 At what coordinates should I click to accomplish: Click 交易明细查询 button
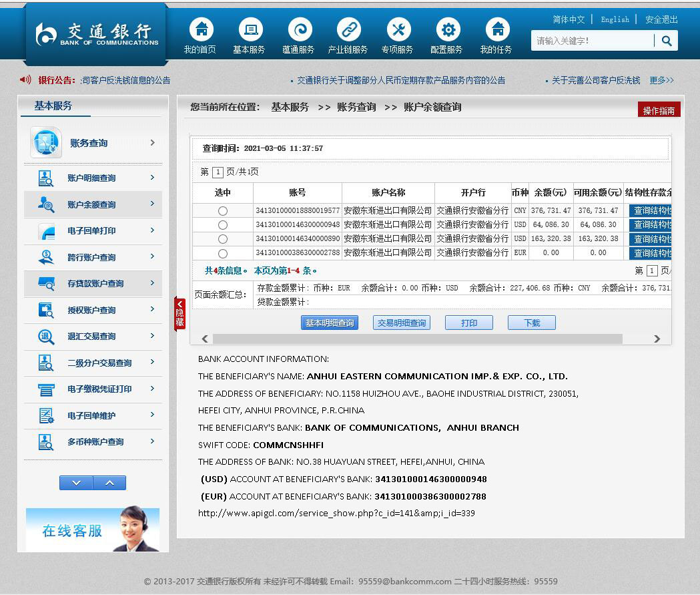click(x=401, y=323)
